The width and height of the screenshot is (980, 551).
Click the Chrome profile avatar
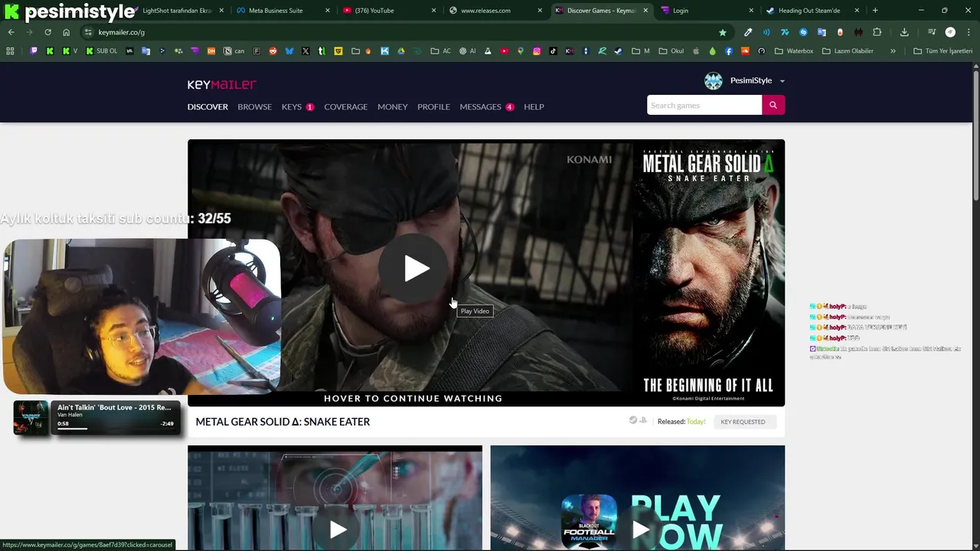pyautogui.click(x=950, y=32)
